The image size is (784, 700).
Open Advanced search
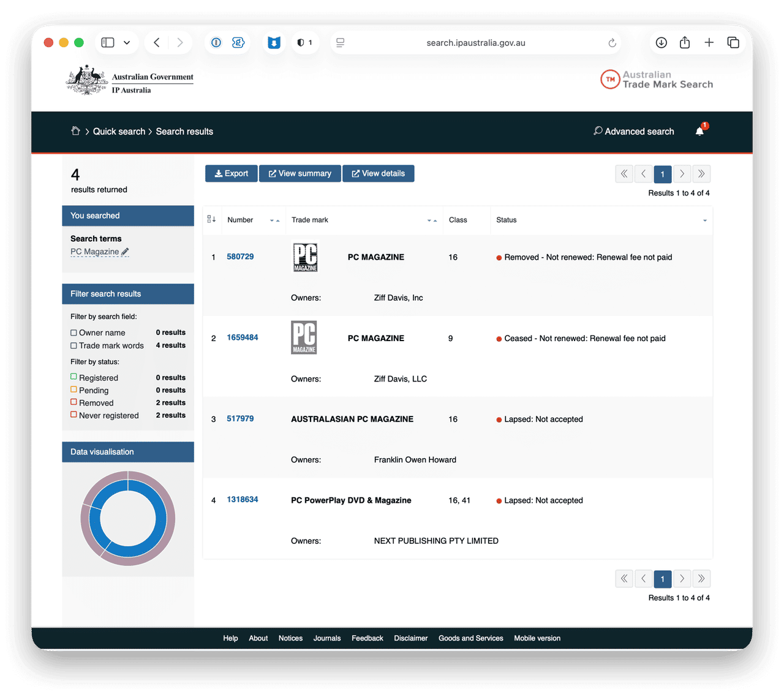634,132
